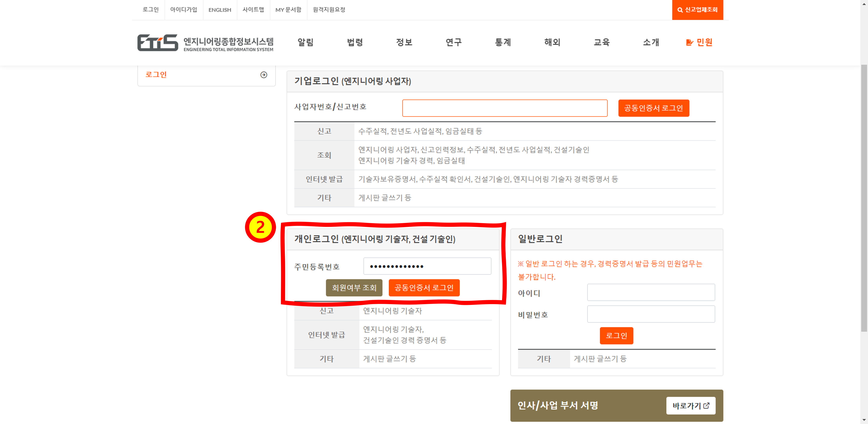868x424 pixels.
Task: Click the ETIS logo icon
Action: (157, 42)
